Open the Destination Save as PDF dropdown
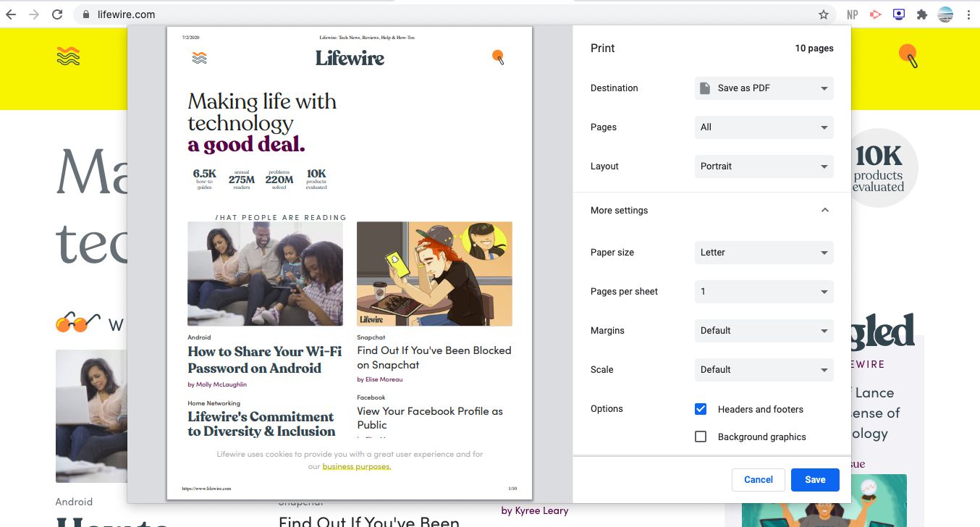The image size is (980, 527). coord(764,88)
